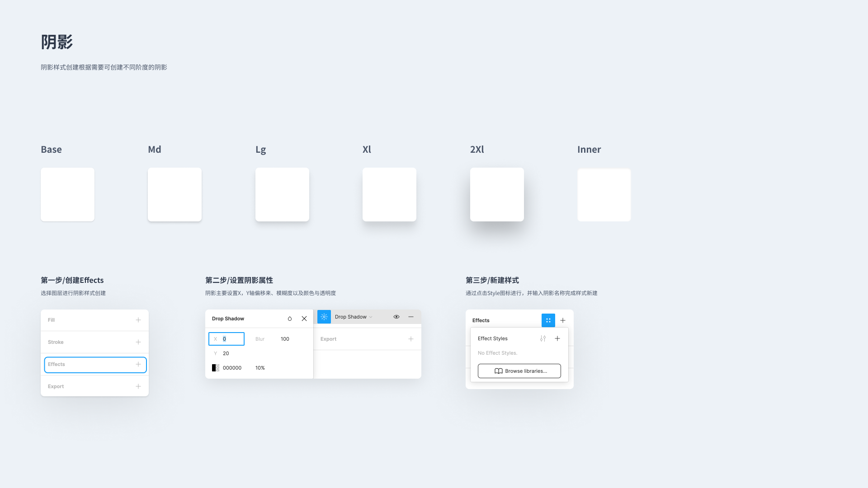The height and width of the screenshot is (488, 868).
Task: Click the Effects panel Style icon
Action: click(547, 320)
